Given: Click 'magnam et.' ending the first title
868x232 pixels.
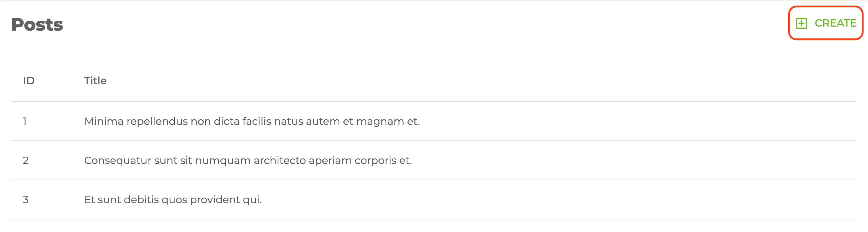Looking at the screenshot, I should coord(388,121).
